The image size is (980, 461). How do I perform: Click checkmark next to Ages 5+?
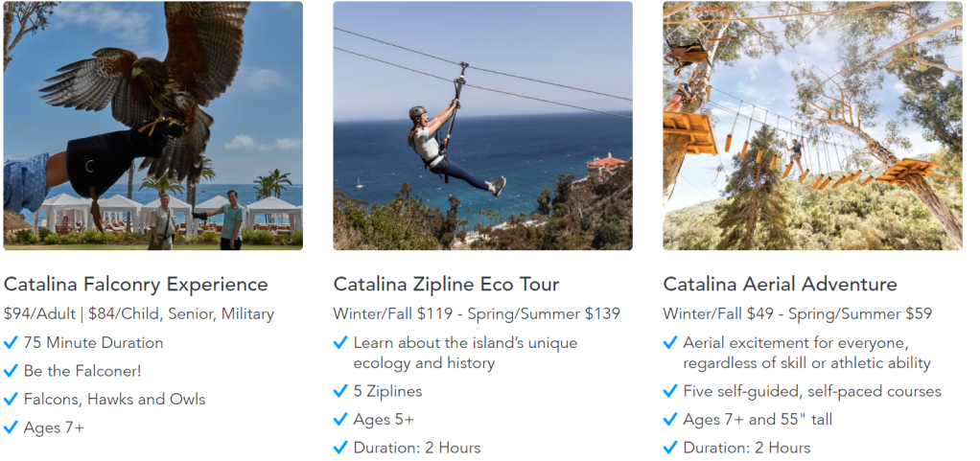(340, 420)
